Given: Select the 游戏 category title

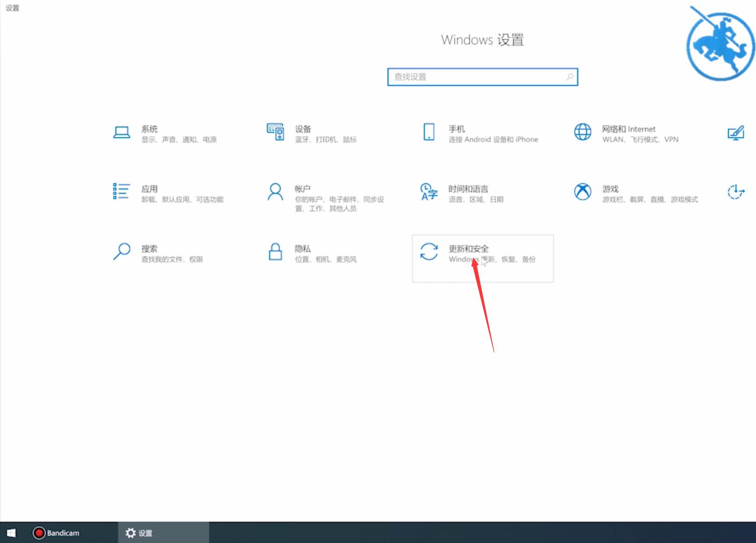Looking at the screenshot, I should click(x=610, y=189).
